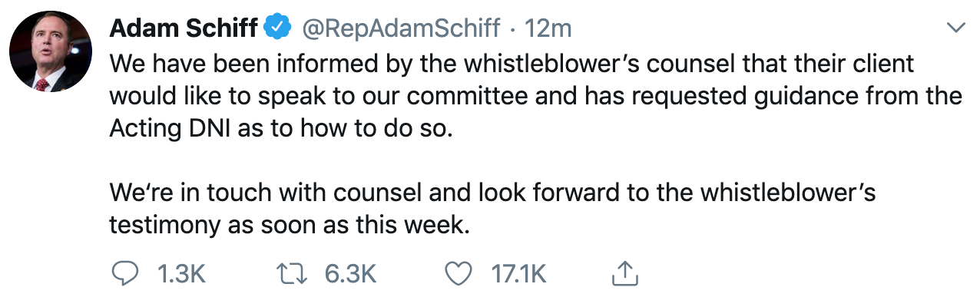Click the tweet's first line about whistleblower's counsel
Image resolution: width=980 pixels, height=307 pixels.
(x=512, y=62)
